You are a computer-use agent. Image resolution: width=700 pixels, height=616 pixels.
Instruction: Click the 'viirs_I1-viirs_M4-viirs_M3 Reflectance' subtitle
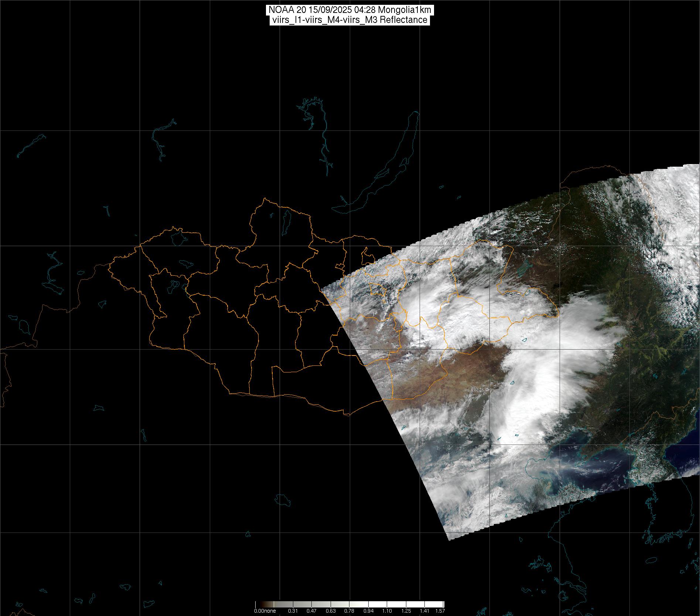pyautogui.click(x=349, y=20)
